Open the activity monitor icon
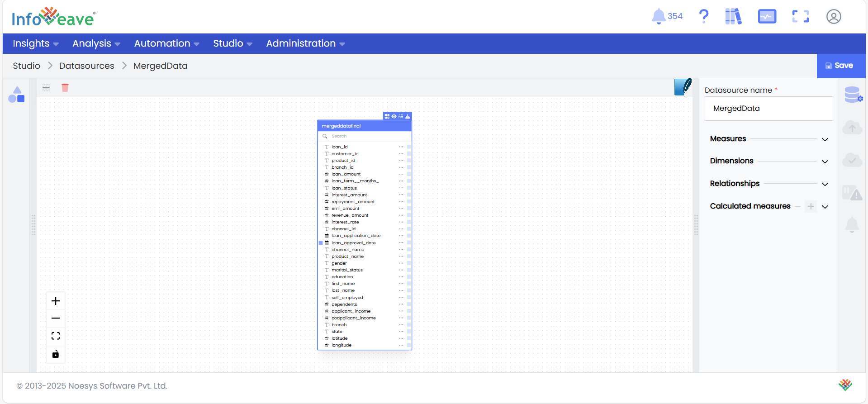This screenshot has height=404, width=868. point(767,17)
